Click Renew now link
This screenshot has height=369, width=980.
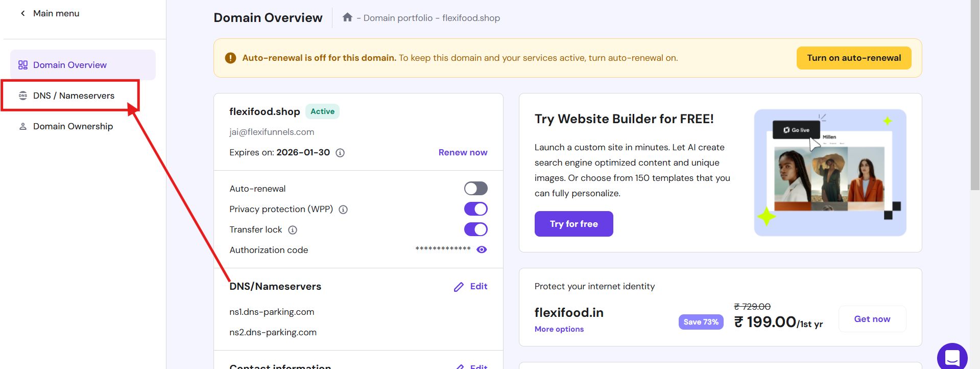click(x=463, y=152)
